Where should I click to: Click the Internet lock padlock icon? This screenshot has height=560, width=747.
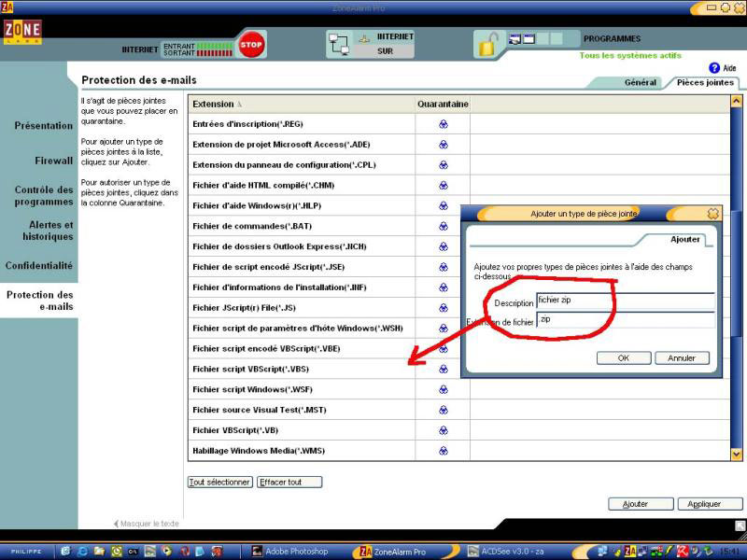pos(486,44)
